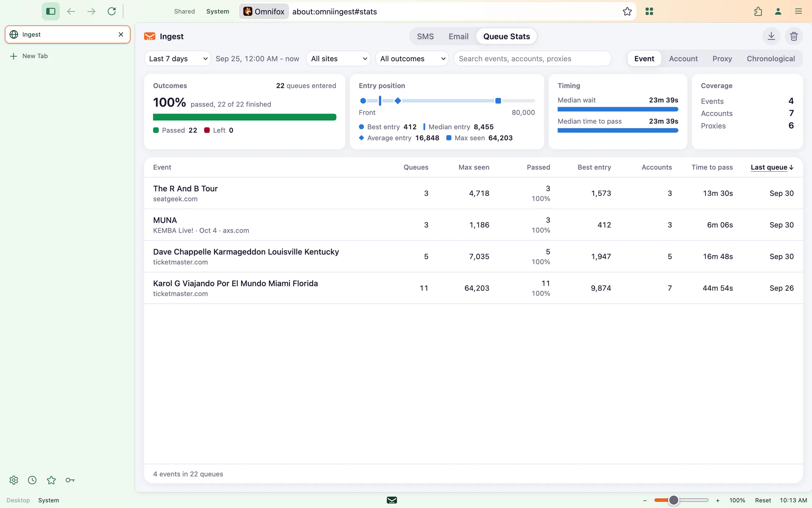Viewport: 812px width, 508px height.
Task: Download queue stats export
Action: 771,36
